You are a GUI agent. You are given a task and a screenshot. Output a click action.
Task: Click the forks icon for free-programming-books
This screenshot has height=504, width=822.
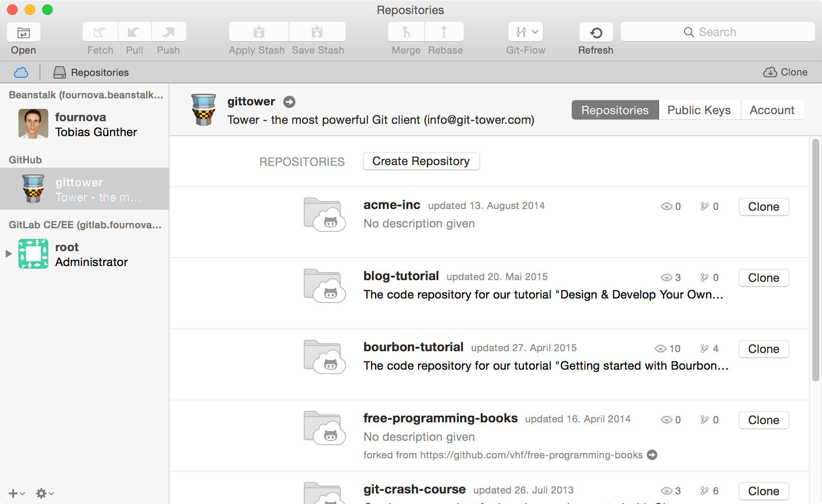click(705, 420)
